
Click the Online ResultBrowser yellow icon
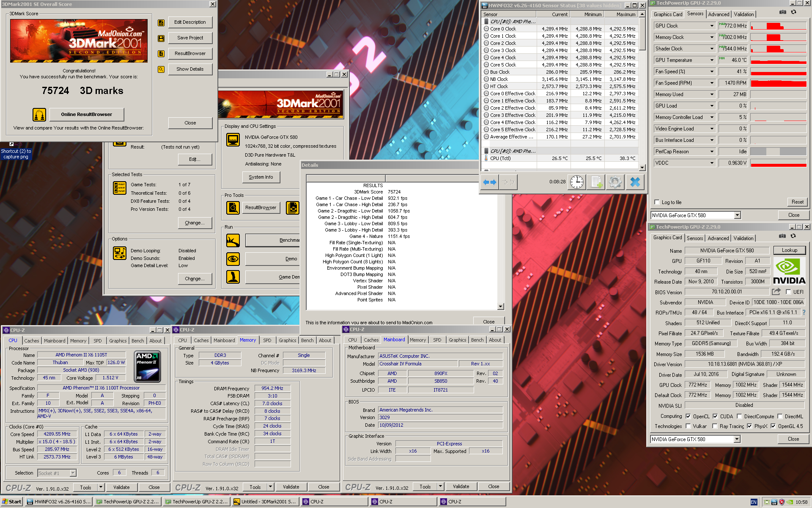pos(39,114)
